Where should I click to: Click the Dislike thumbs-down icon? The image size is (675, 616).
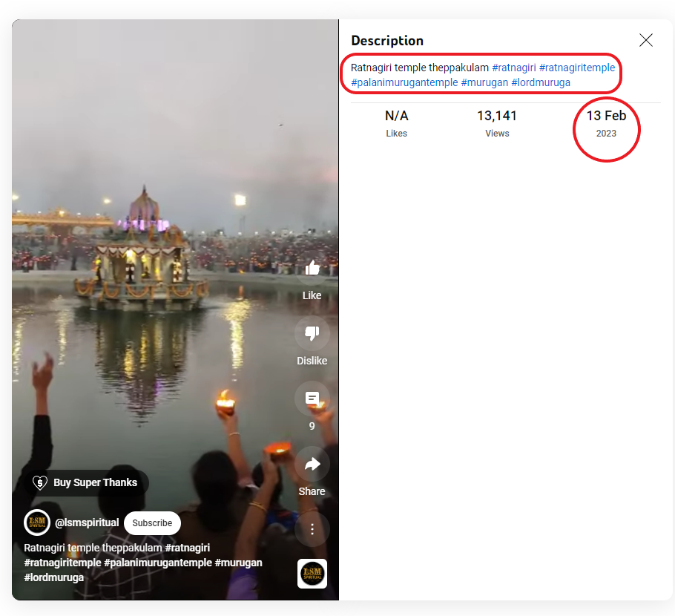click(x=312, y=333)
